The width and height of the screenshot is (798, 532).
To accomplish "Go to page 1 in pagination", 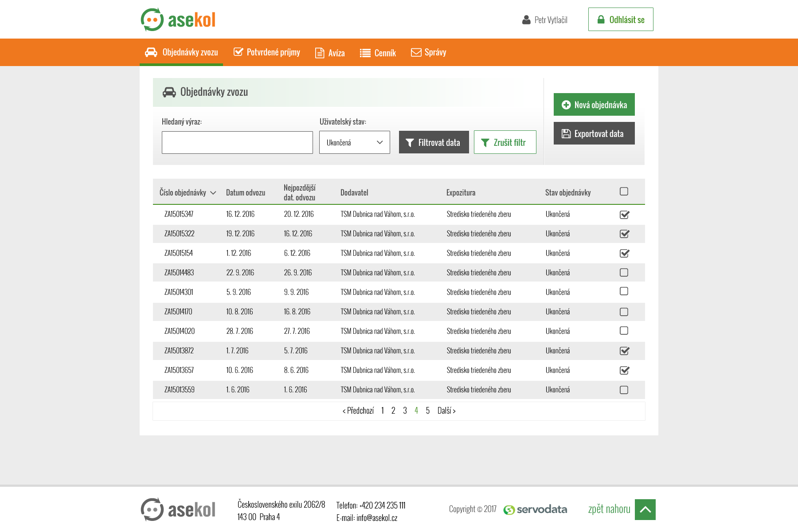I will [x=383, y=411].
